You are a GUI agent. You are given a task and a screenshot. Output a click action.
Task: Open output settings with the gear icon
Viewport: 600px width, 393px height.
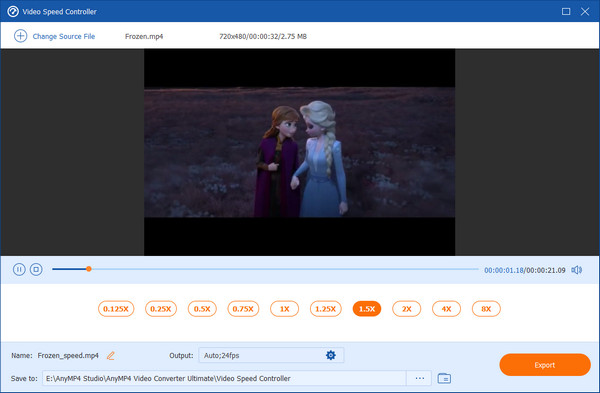(331, 355)
